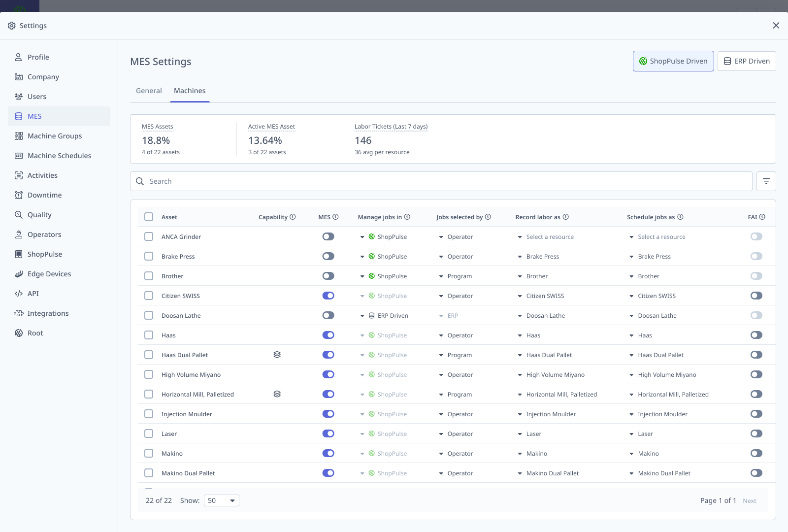Check the Brake Press row checkbox
This screenshot has width=788, height=532.
[149, 256]
